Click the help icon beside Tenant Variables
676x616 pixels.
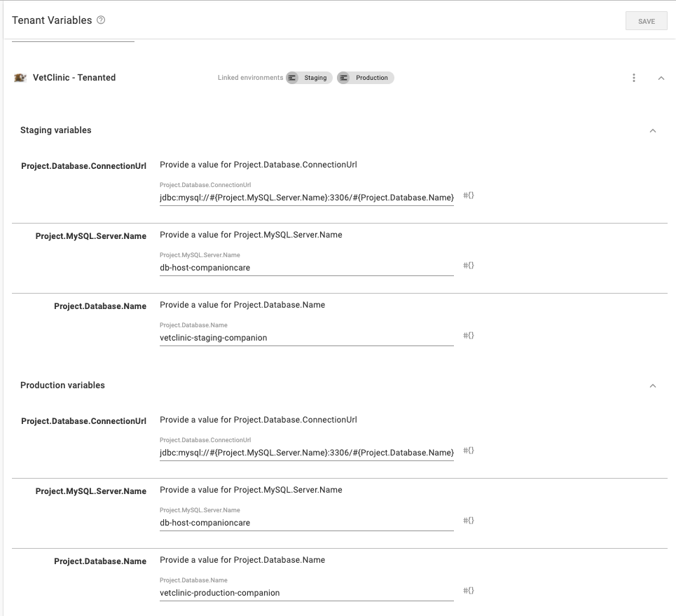tap(101, 20)
